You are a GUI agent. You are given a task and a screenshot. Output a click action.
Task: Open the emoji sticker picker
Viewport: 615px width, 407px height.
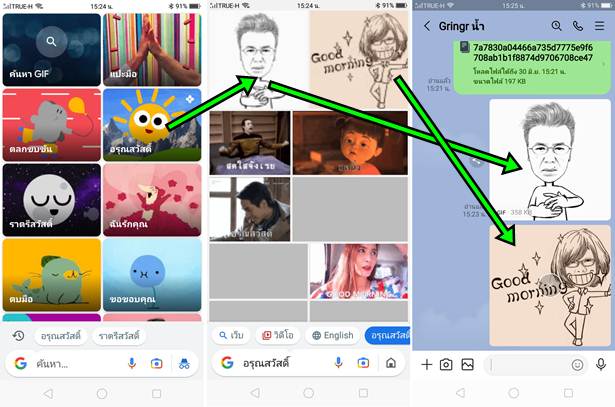coord(577,365)
